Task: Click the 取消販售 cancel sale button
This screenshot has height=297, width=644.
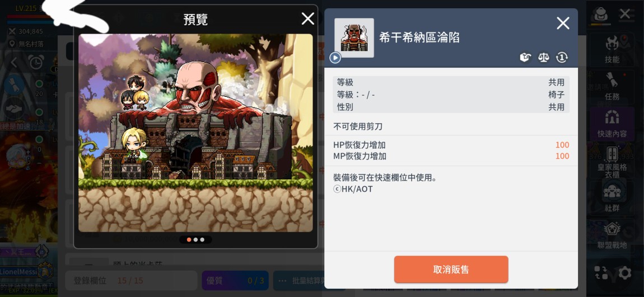Action: (x=451, y=270)
